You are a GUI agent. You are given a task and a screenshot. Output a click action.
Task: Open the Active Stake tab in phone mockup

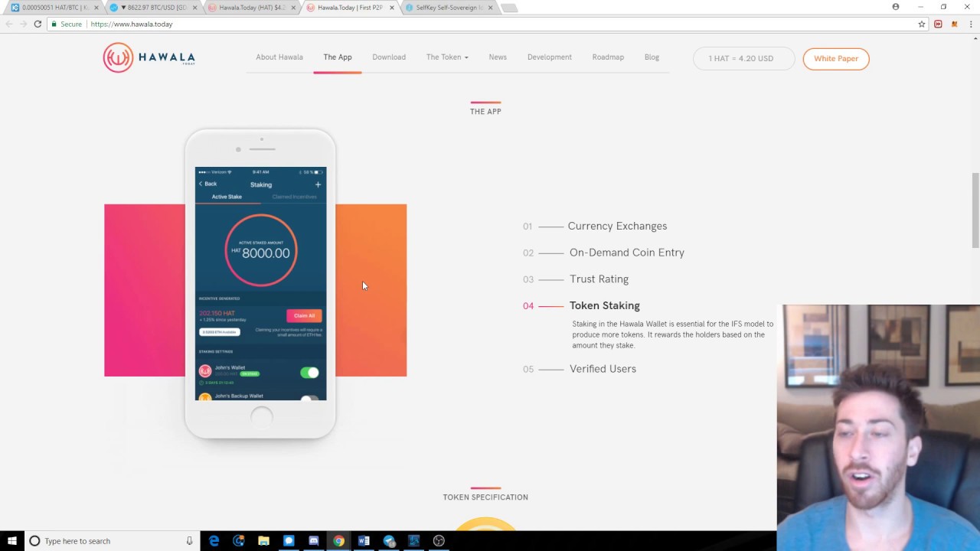(x=227, y=197)
